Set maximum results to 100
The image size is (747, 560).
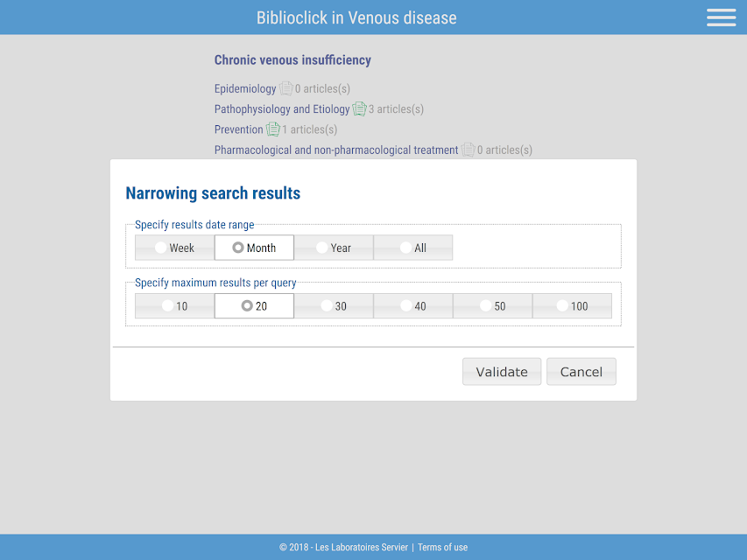pos(572,305)
